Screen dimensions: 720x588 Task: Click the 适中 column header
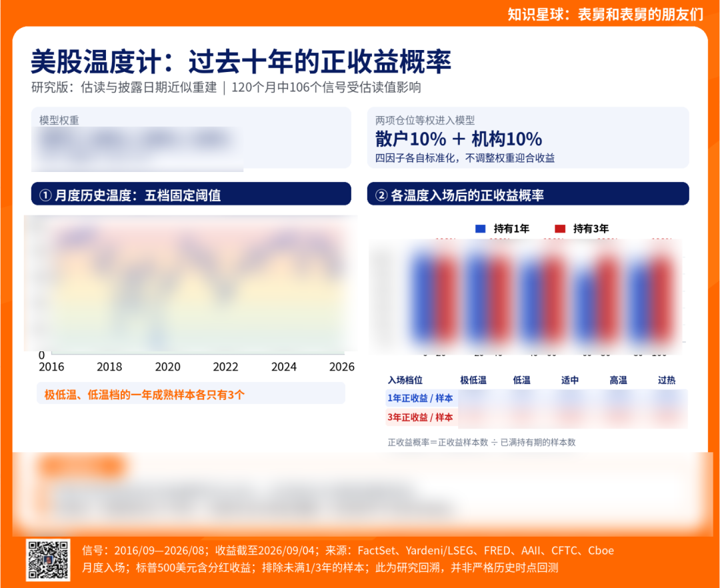(x=570, y=380)
